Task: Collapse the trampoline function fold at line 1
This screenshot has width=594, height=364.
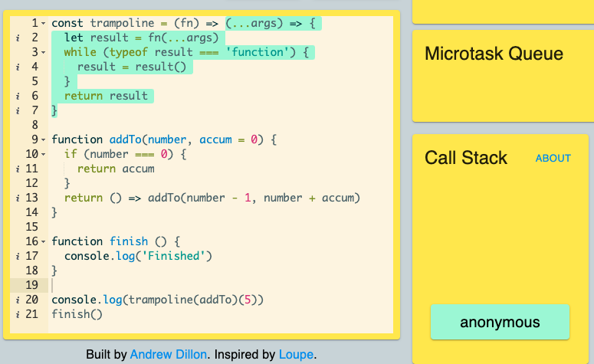Action: point(43,24)
